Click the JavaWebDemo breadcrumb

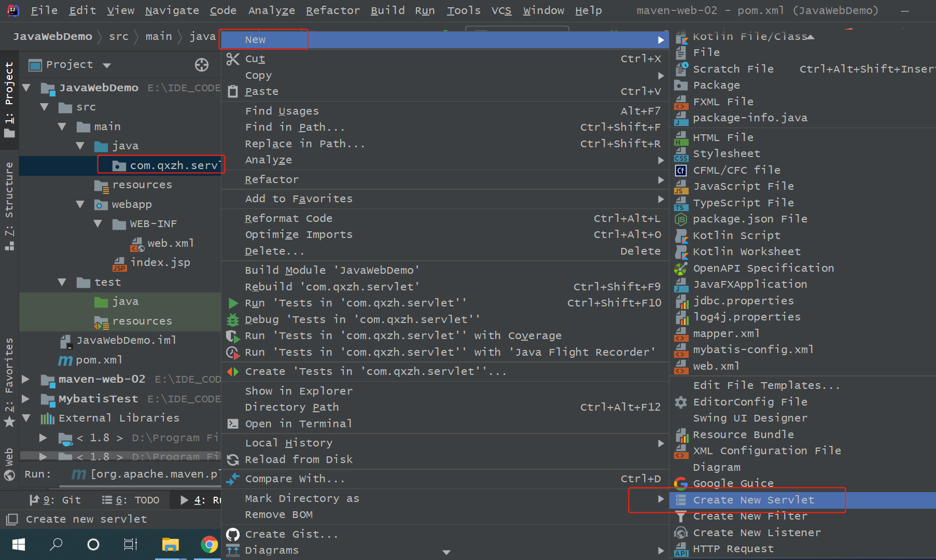click(x=52, y=36)
